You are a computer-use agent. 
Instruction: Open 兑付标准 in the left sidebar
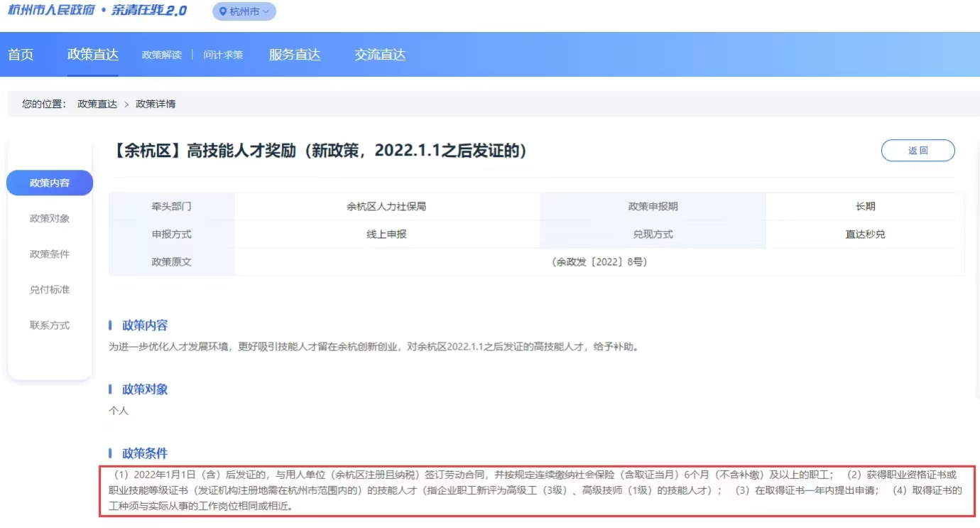coord(50,289)
